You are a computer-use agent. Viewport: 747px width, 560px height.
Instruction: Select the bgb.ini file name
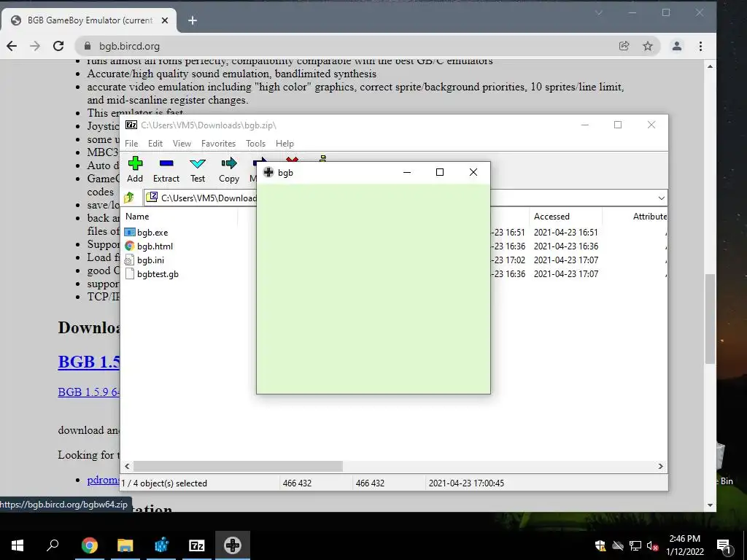pyautogui.click(x=150, y=260)
